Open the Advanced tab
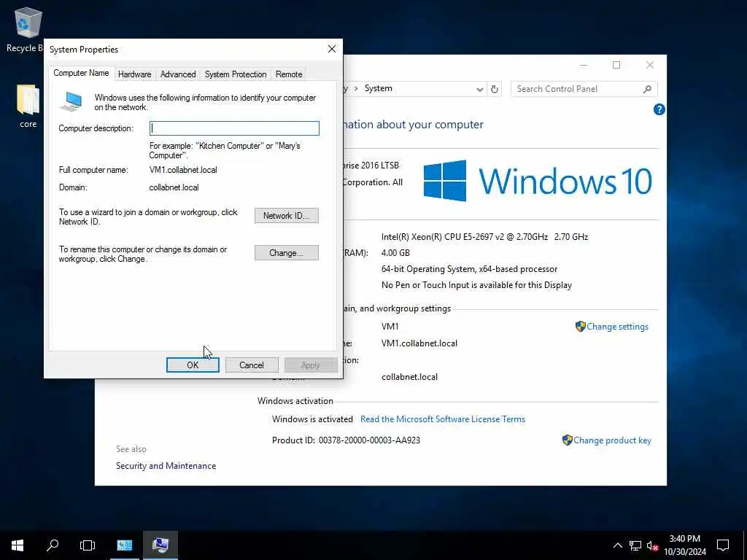This screenshot has height=560, width=747. click(x=178, y=74)
